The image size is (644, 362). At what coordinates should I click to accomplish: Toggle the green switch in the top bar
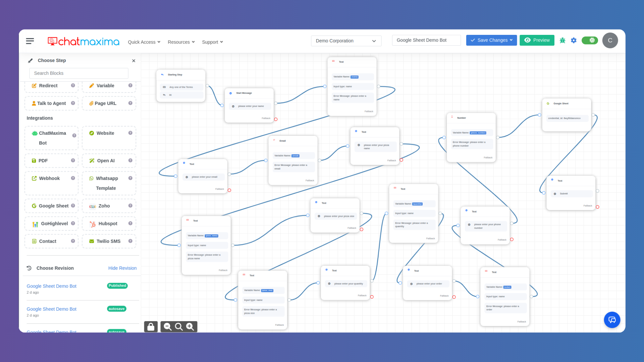(x=590, y=40)
